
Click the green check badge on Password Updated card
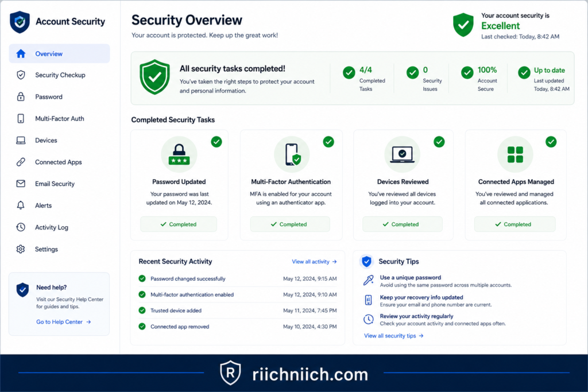pyautogui.click(x=216, y=142)
